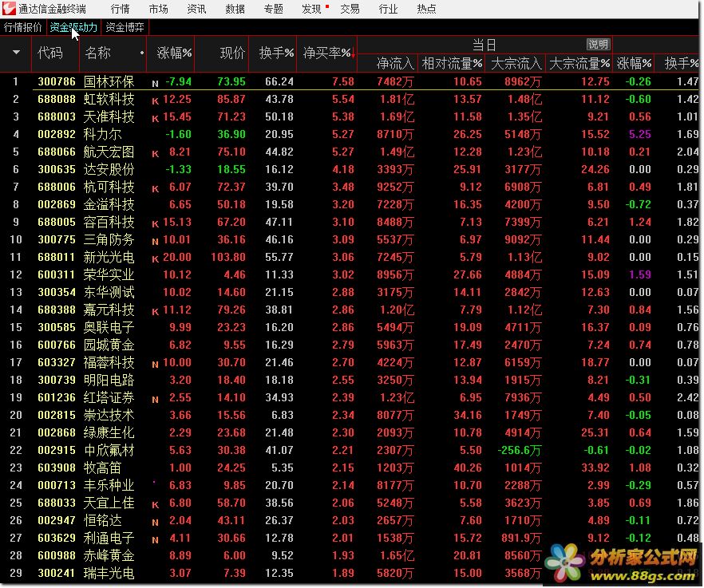Viewport: 704px width, 588px height.
Task: Click the 说明 button
Action: tap(598, 44)
